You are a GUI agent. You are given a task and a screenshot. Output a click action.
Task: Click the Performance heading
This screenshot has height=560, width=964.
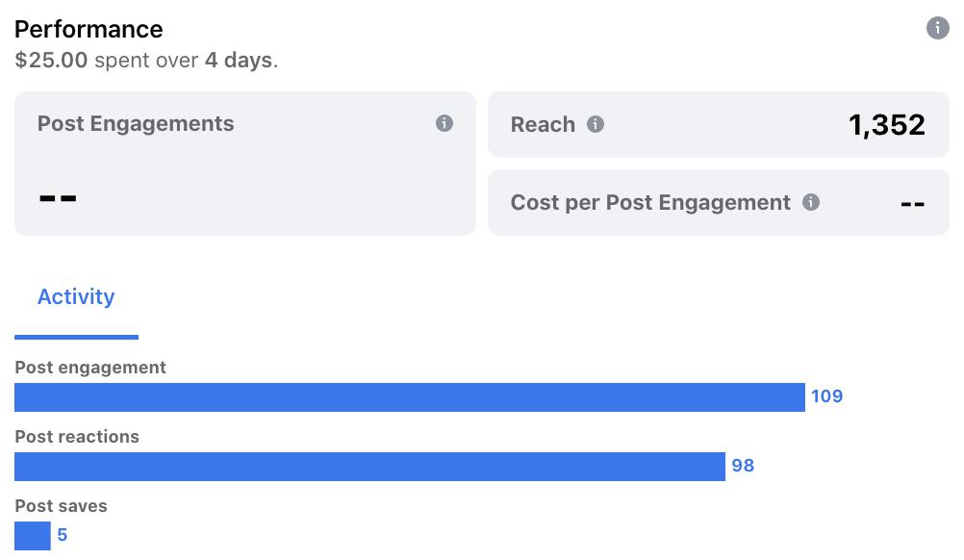coord(89,29)
